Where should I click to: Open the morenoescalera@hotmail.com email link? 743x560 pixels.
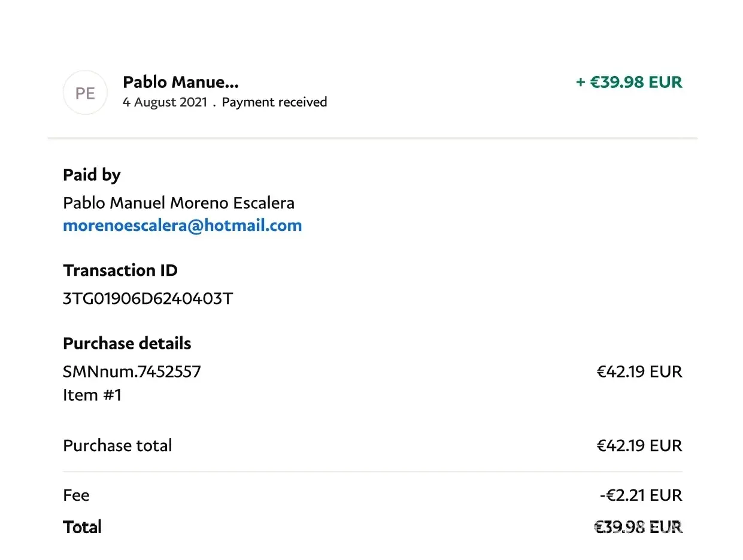coord(182,226)
